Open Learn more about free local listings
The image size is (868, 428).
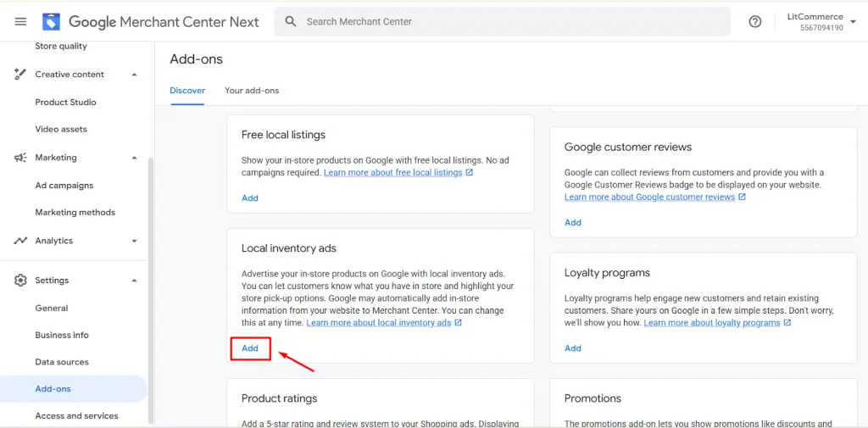pos(393,173)
